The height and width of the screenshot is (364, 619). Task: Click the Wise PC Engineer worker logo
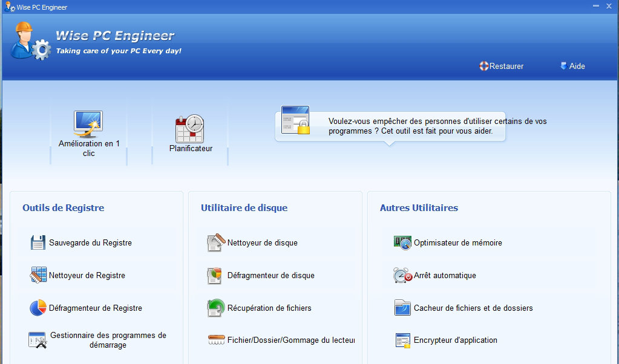(30, 41)
